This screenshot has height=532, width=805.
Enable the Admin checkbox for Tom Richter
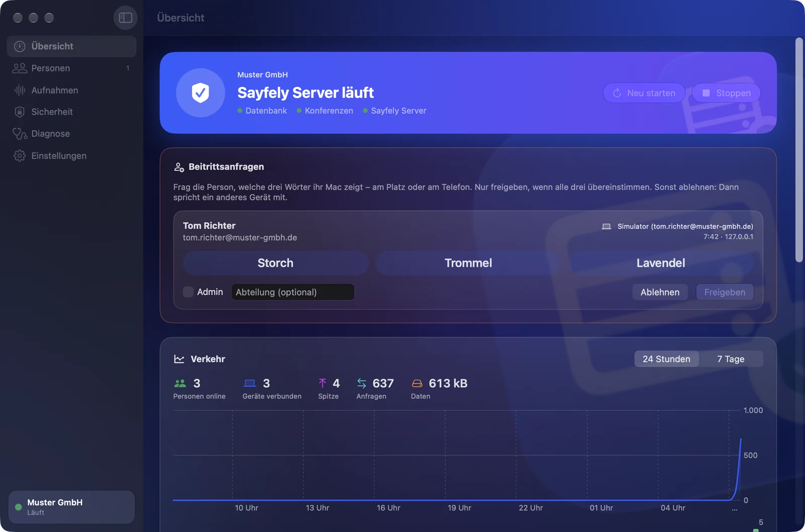coord(188,292)
